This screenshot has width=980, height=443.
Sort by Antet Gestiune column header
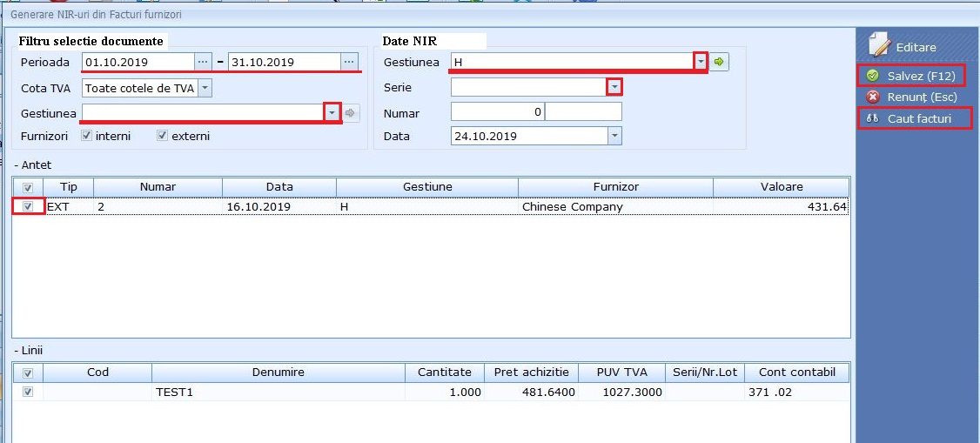pyautogui.click(x=427, y=187)
